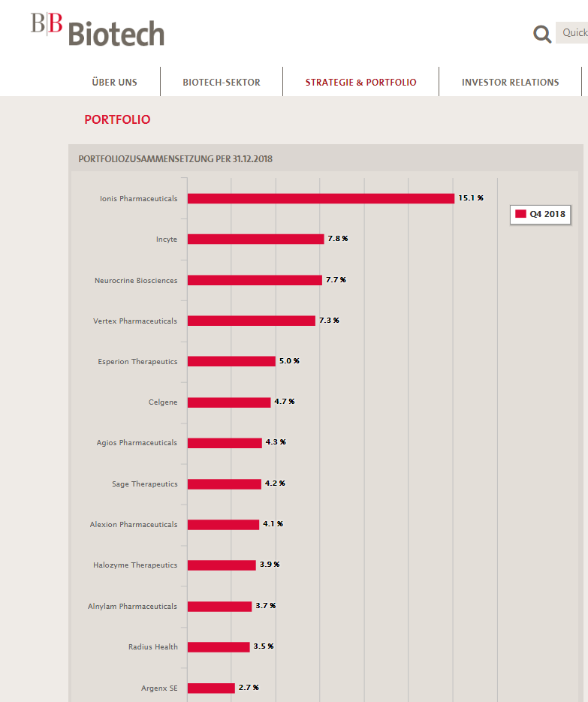Screen dimensions: 588x702
Task: Click the Vertex Pharmaceuticals bar
Action: pos(252,321)
